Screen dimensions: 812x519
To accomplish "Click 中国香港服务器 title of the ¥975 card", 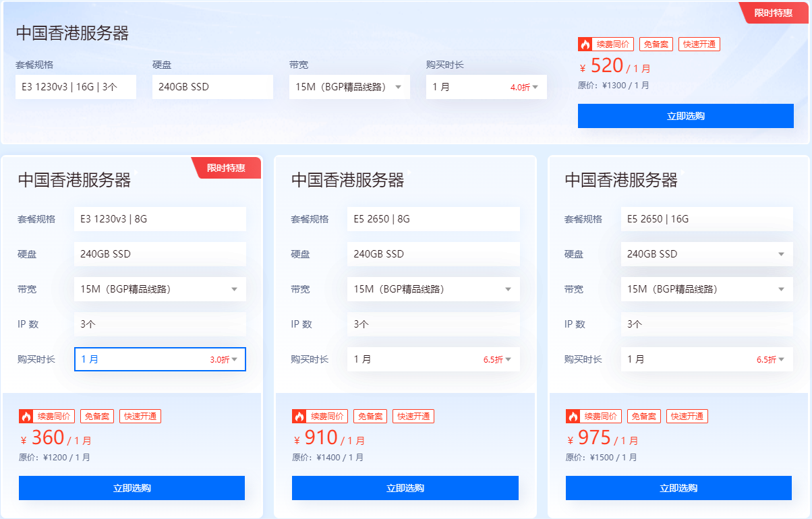I will 620,180.
